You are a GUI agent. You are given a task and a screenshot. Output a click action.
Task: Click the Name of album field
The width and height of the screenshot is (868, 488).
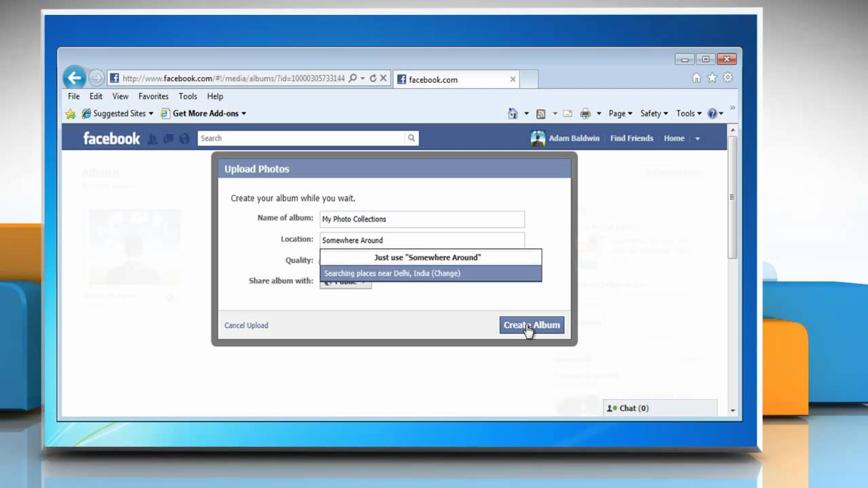422,219
